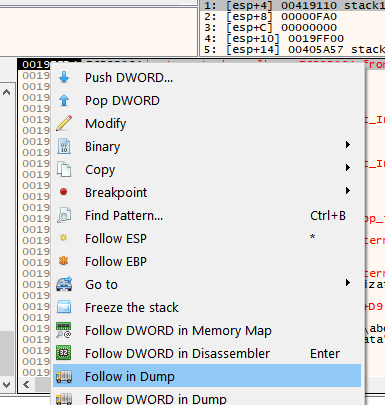Expand the Copy submenu arrow
Screen dimensions: 385x405
click(348, 167)
